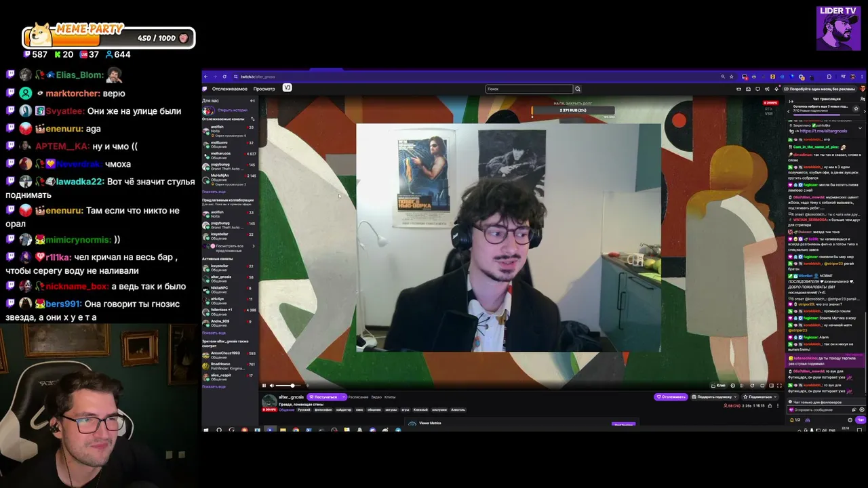
Task: Click the search magnifier button
Action: tap(578, 89)
